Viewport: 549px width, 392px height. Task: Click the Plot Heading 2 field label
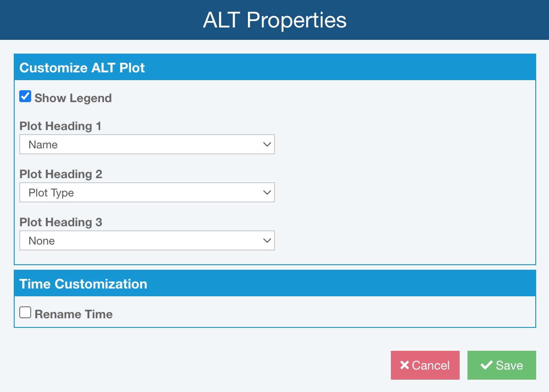pyautogui.click(x=61, y=174)
